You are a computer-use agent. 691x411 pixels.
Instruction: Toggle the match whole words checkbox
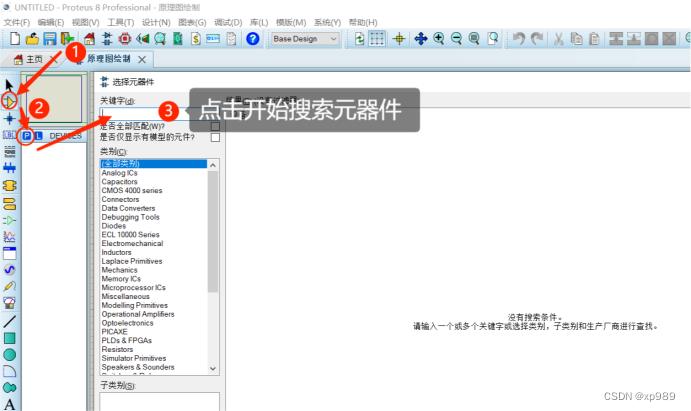(x=215, y=126)
